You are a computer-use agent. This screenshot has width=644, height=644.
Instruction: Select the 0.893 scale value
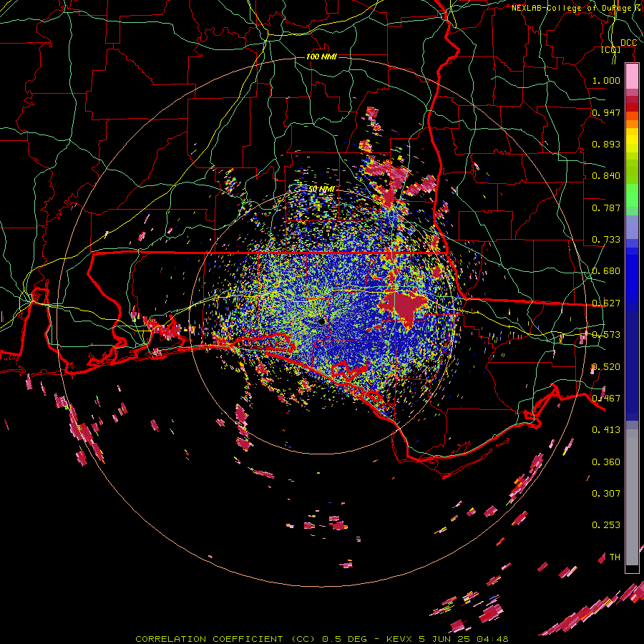click(x=606, y=144)
